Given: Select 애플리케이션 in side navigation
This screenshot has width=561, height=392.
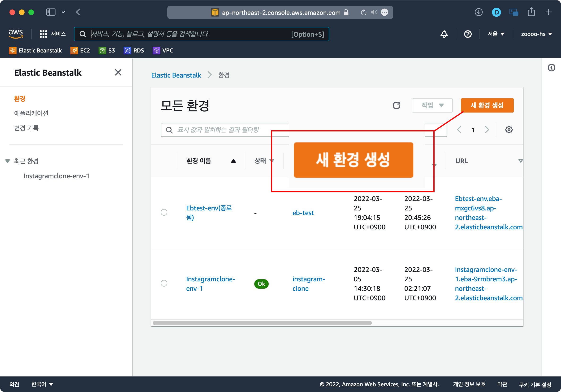Looking at the screenshot, I should click(x=31, y=113).
